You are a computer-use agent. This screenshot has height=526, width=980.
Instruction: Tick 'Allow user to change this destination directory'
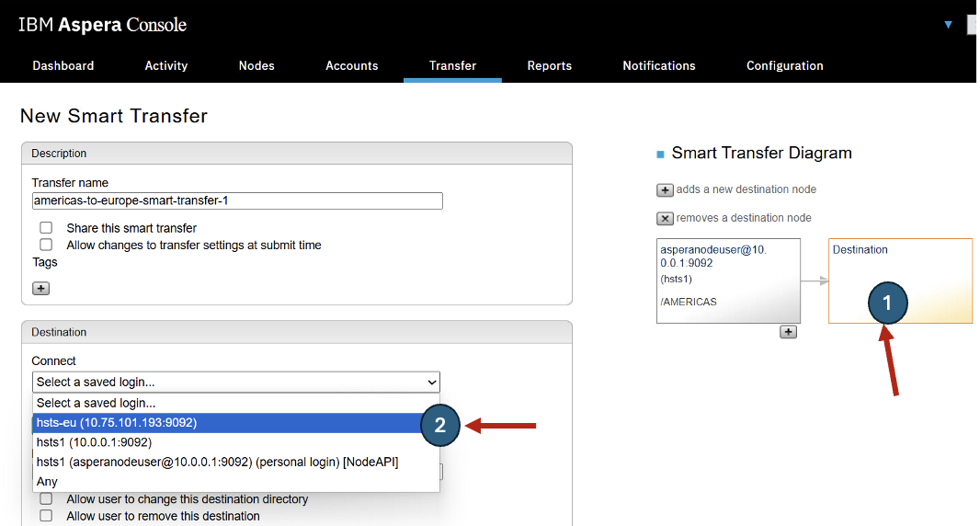[46, 498]
